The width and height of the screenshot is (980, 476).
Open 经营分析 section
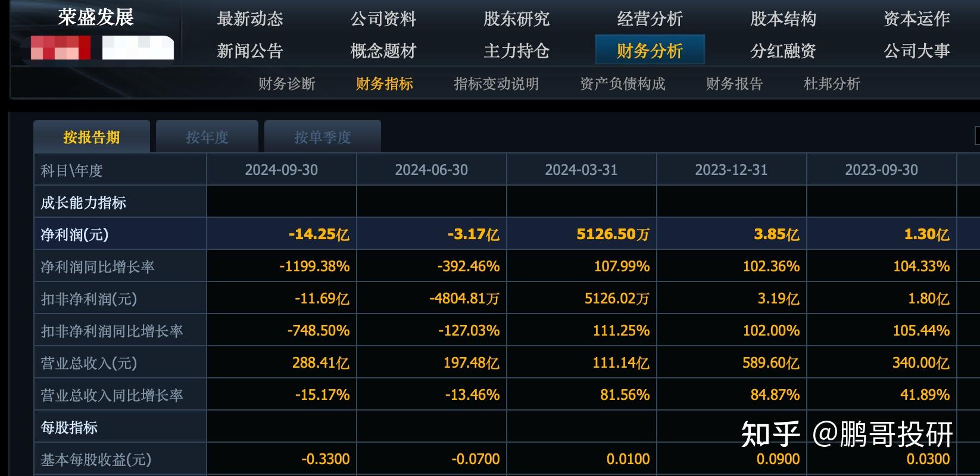(650, 19)
